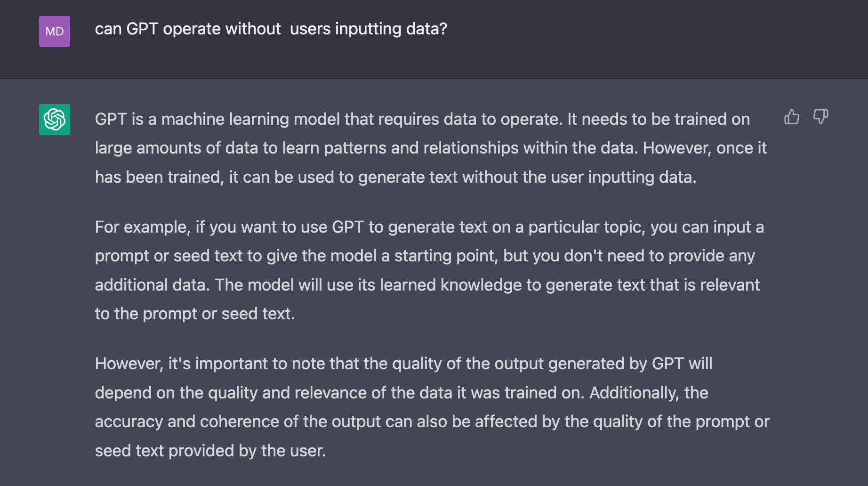Click the user question about GPT operating
The height and width of the screenshot is (486, 868).
(x=271, y=29)
